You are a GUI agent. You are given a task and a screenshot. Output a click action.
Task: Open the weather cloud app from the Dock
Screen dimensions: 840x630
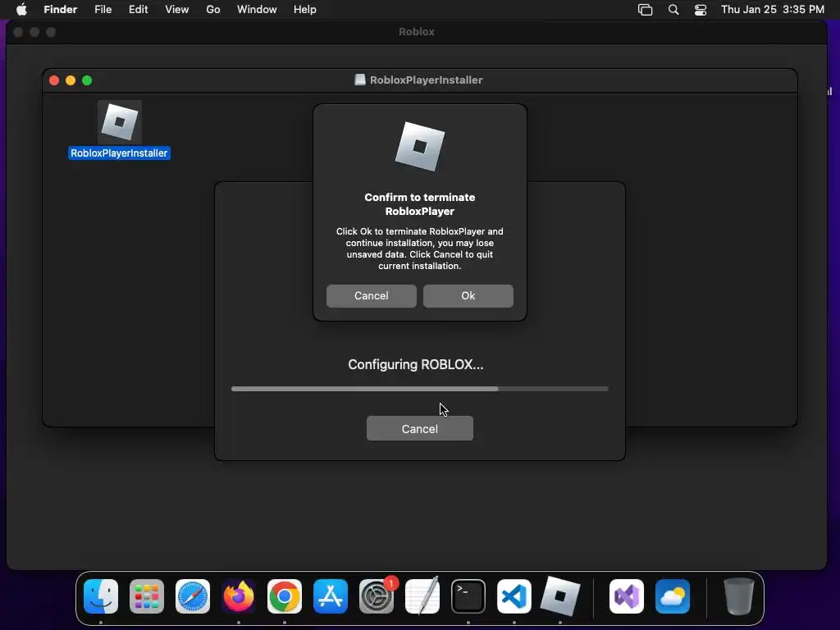pyautogui.click(x=673, y=596)
